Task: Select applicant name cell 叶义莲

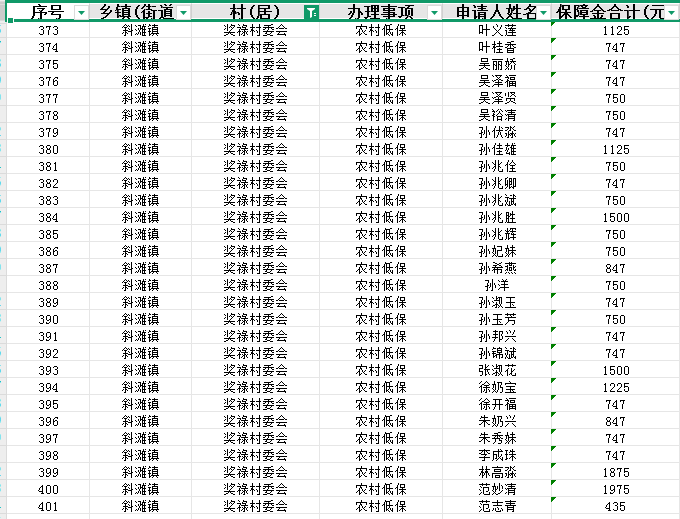Action: click(497, 30)
